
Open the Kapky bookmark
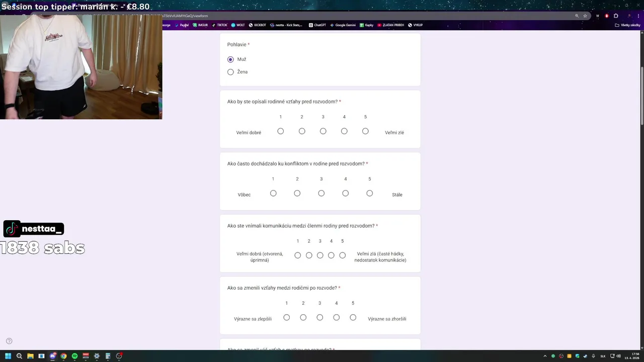point(366,25)
